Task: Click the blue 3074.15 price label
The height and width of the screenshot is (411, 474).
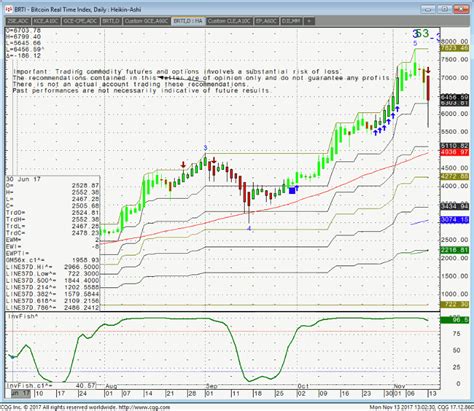Action: 455,220
